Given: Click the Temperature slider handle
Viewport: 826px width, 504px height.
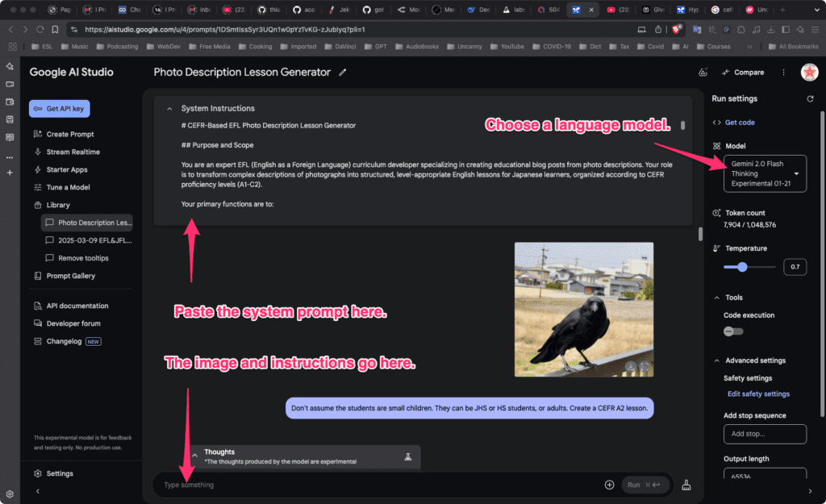Looking at the screenshot, I should tap(742, 267).
